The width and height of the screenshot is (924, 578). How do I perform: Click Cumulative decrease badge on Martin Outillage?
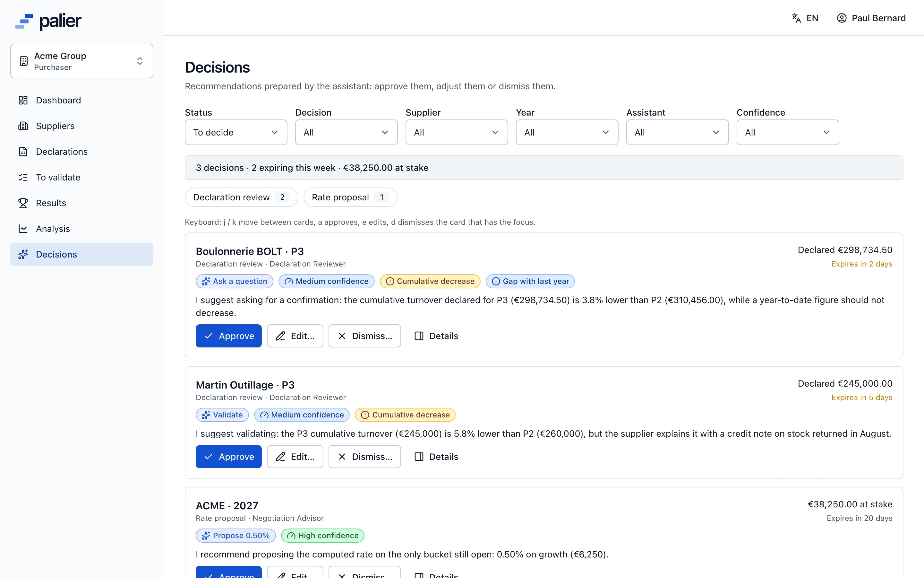[405, 415]
